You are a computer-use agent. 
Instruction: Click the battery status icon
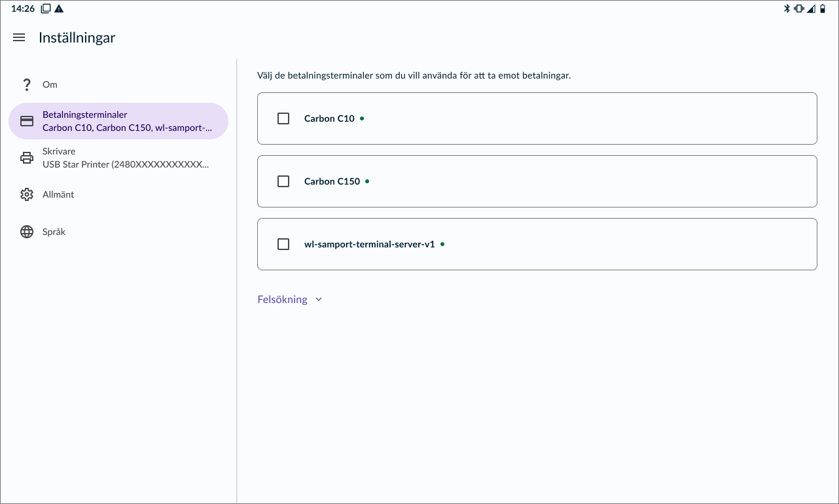(823, 9)
